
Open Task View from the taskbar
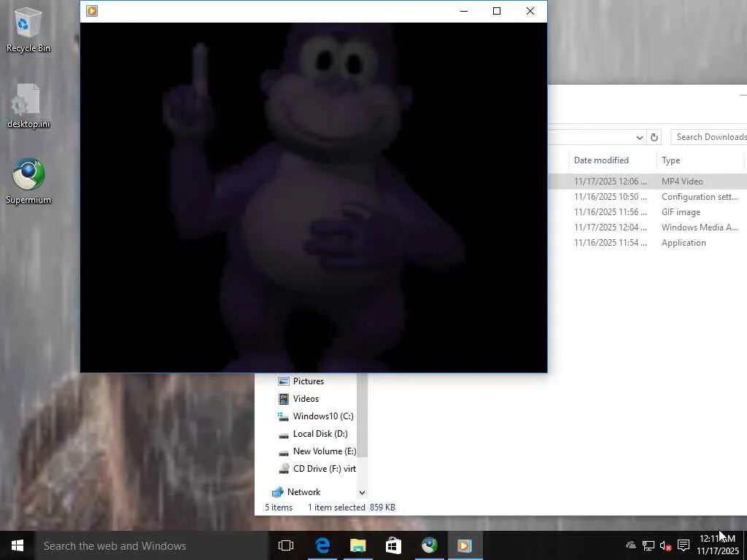pyautogui.click(x=286, y=545)
